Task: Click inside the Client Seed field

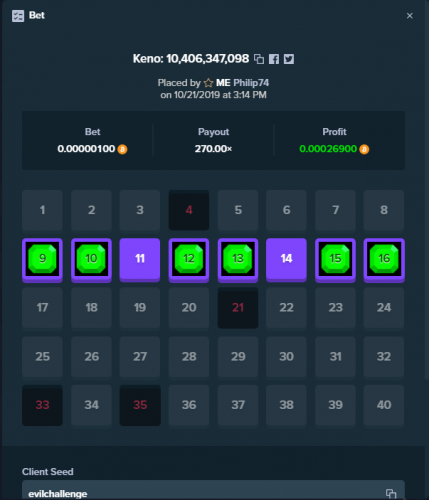Action: (x=213, y=490)
